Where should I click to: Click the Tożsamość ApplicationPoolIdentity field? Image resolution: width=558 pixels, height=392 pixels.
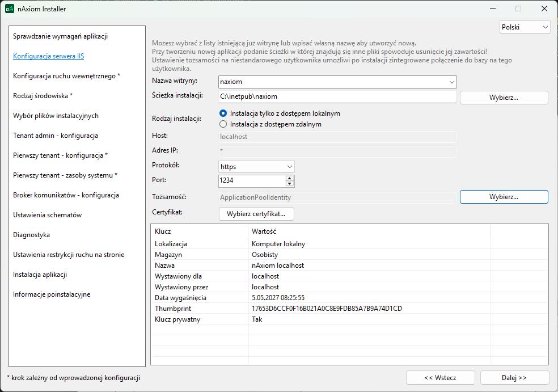point(337,197)
